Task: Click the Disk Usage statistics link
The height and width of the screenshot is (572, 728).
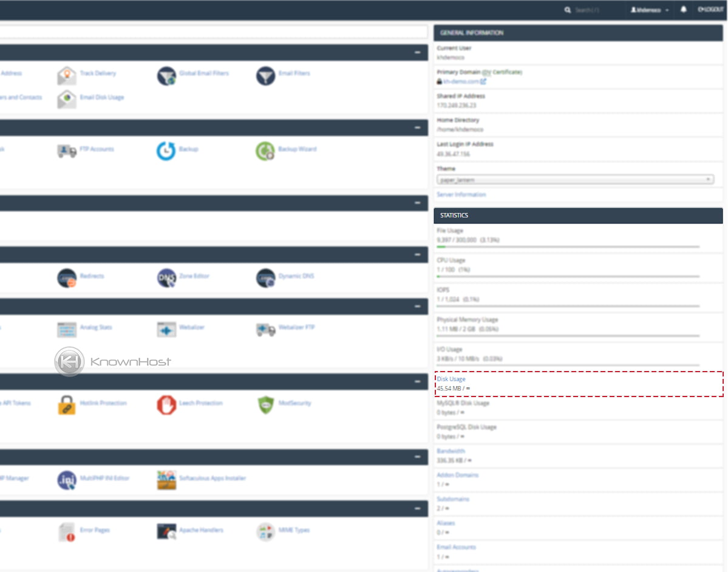Action: (451, 378)
